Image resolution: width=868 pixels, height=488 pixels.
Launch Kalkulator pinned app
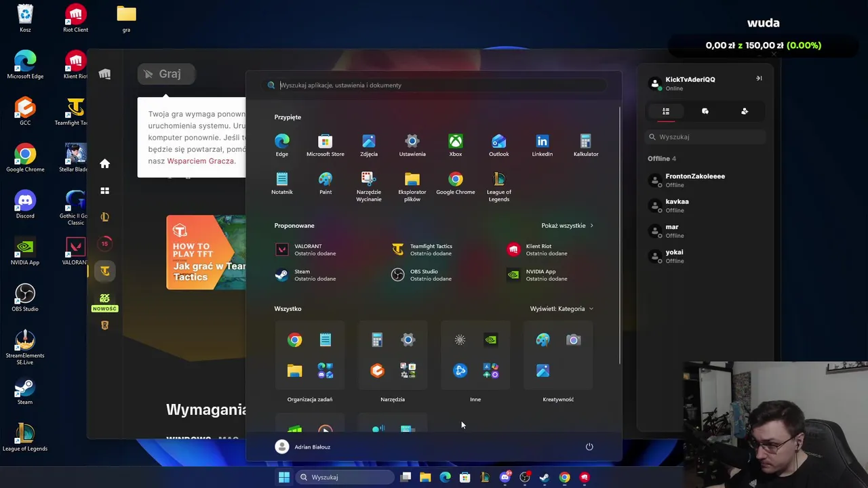coord(586,145)
